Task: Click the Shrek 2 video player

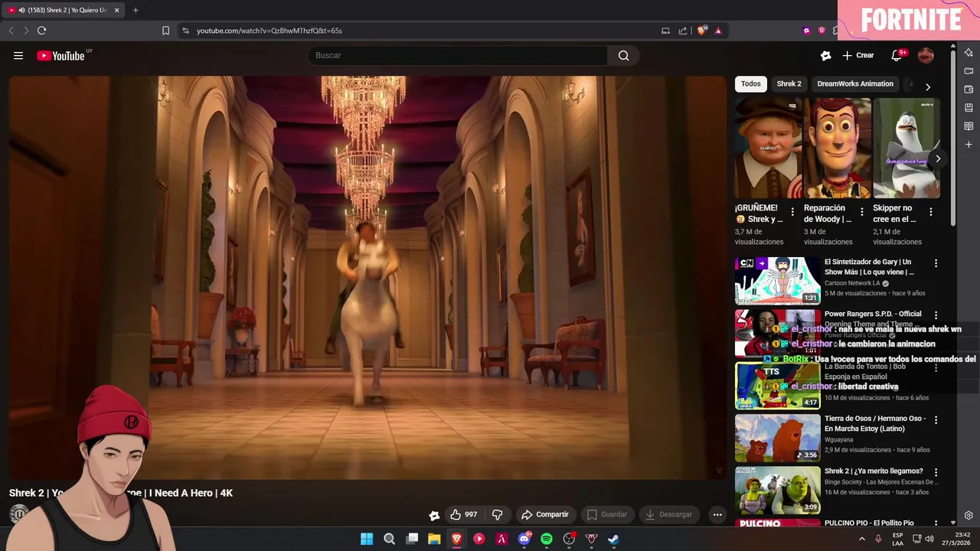Action: click(367, 277)
